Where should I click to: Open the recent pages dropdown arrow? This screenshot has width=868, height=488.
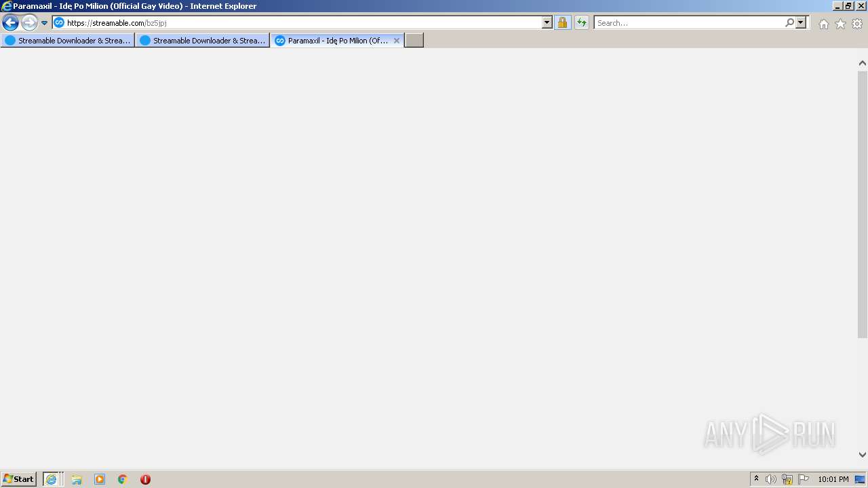coord(45,23)
